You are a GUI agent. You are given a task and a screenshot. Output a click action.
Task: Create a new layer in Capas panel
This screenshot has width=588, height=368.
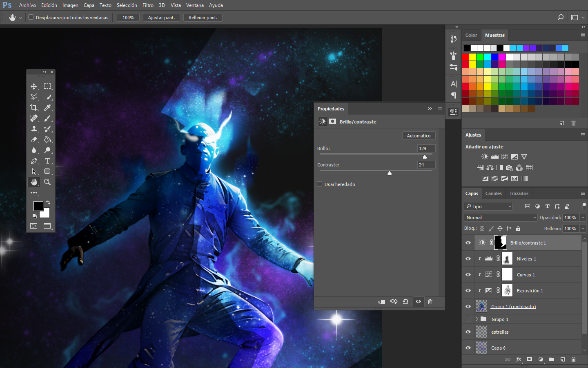click(x=563, y=359)
